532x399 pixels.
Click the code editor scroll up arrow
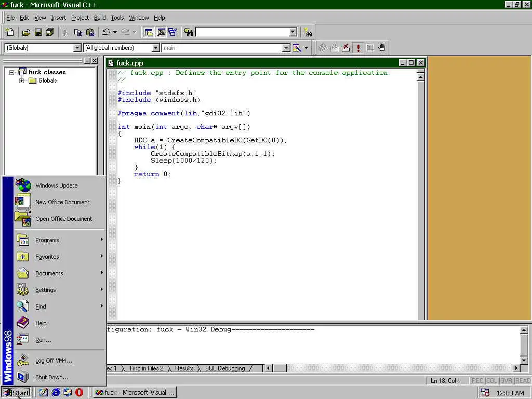click(420, 77)
